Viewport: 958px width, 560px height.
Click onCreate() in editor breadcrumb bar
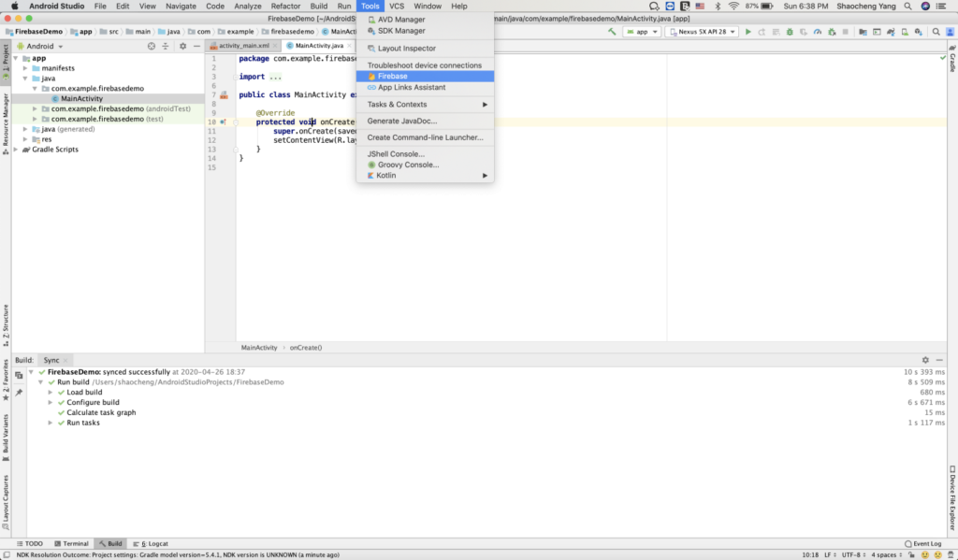click(306, 348)
